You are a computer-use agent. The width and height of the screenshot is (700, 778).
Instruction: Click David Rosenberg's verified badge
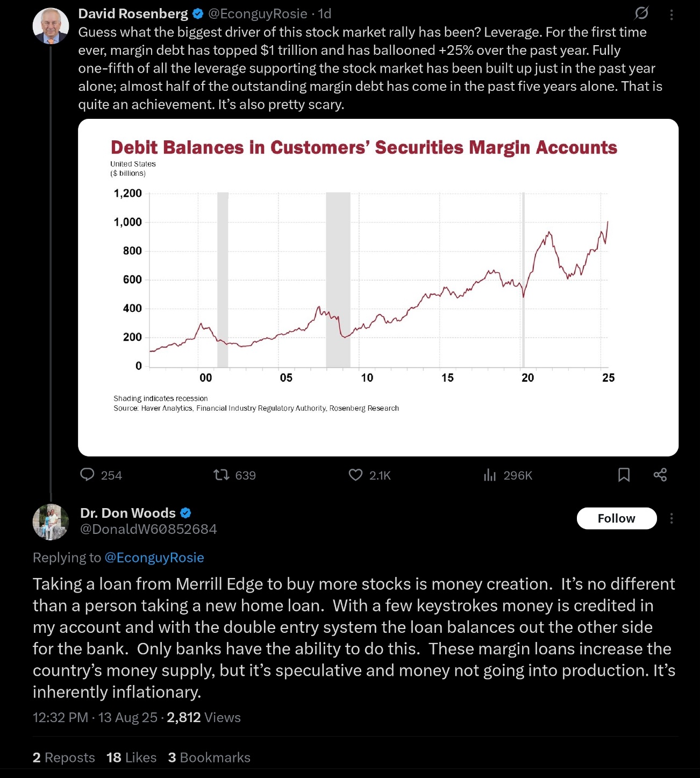198,13
